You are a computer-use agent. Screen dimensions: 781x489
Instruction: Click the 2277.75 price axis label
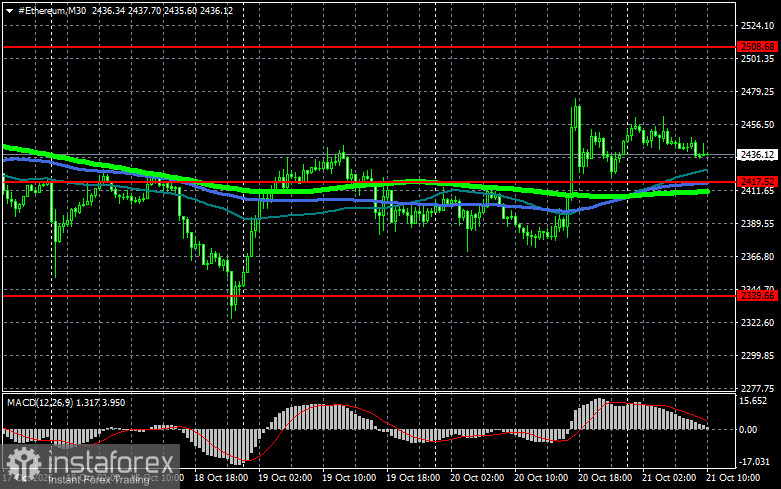tap(758, 388)
